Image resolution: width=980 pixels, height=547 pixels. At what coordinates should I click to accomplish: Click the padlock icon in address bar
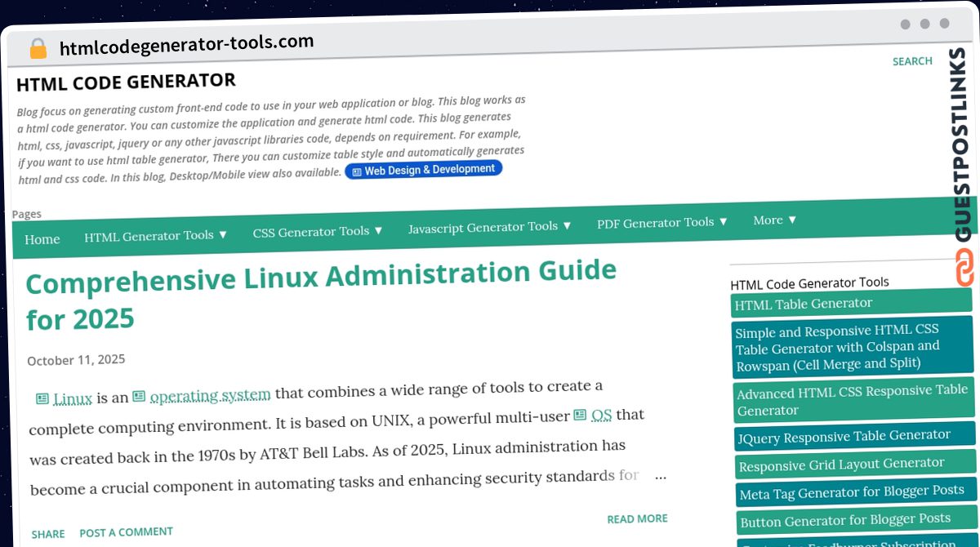[38, 48]
